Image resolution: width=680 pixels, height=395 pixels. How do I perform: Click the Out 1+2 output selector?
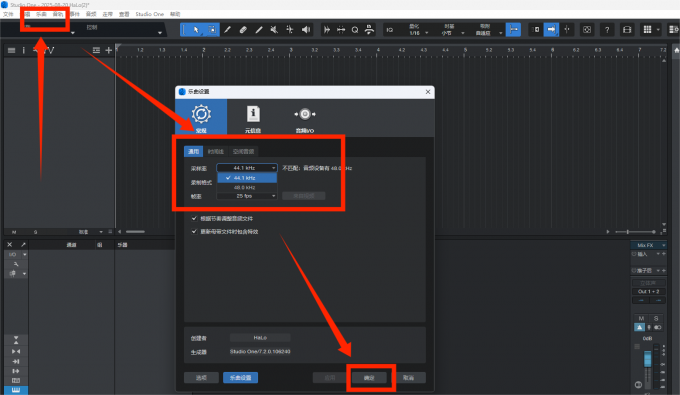(x=648, y=291)
